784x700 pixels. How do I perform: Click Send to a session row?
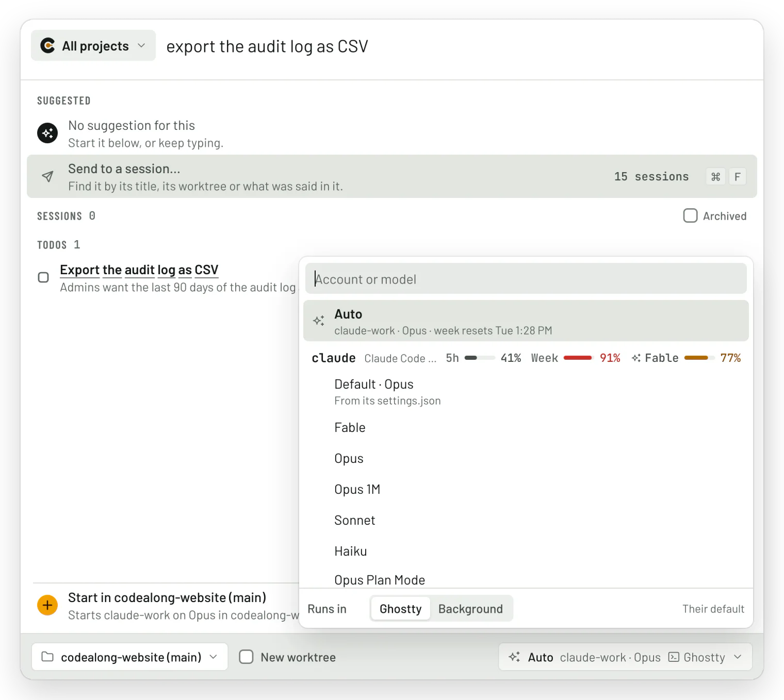click(x=392, y=176)
